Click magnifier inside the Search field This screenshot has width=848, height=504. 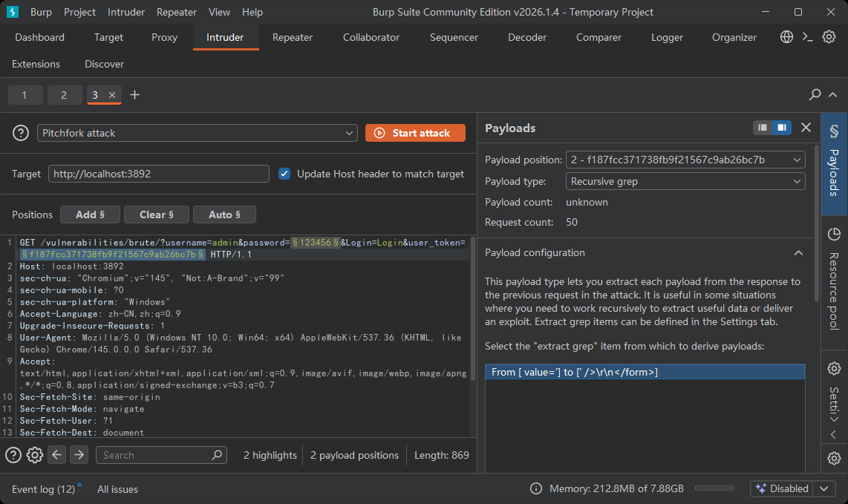[x=217, y=455]
